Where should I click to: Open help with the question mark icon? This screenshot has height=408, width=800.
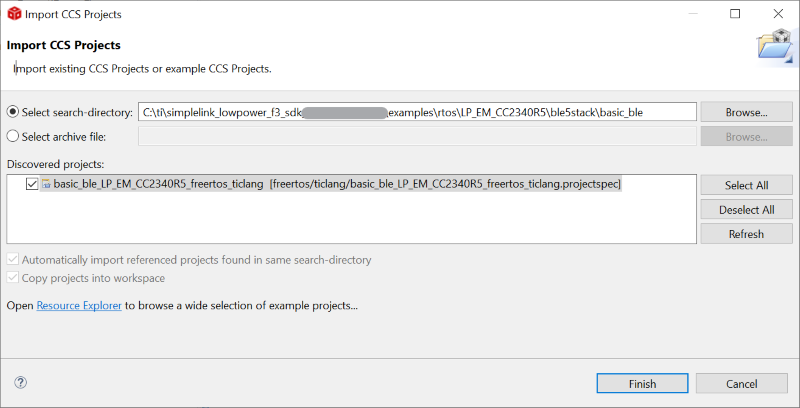tap(20, 383)
